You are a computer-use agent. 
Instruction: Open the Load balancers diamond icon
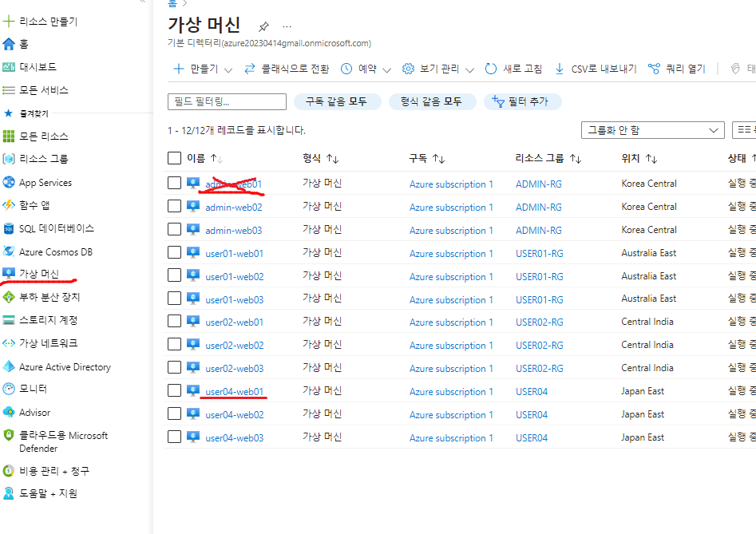point(9,297)
